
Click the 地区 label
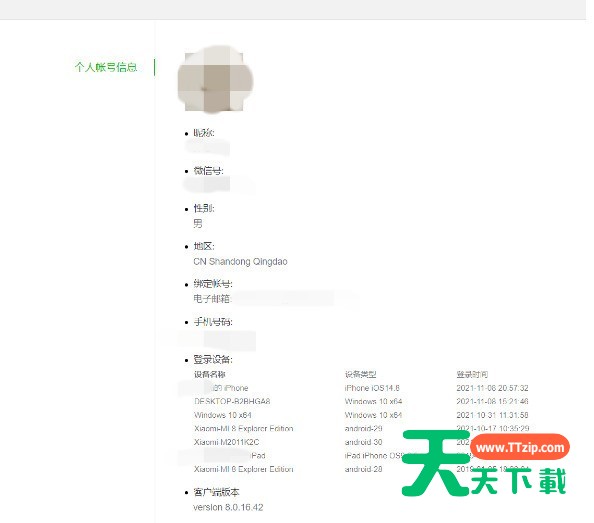[x=204, y=246]
